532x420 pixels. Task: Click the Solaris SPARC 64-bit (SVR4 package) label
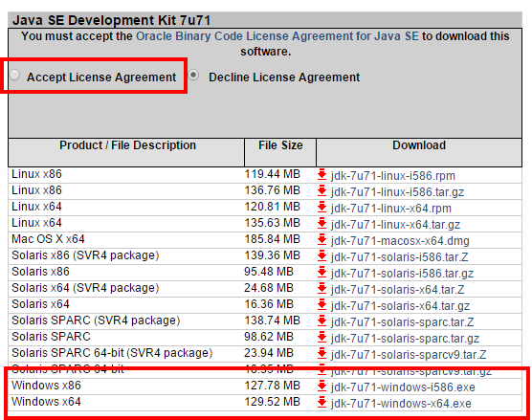click(x=112, y=353)
